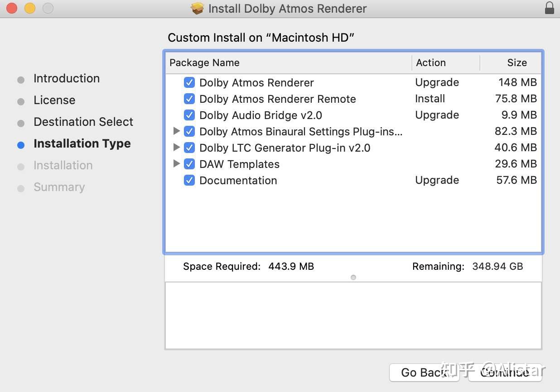This screenshot has height=392, width=560.
Task: Expand Dolby LTC Generator Plug-in v2.0
Action: [177, 148]
